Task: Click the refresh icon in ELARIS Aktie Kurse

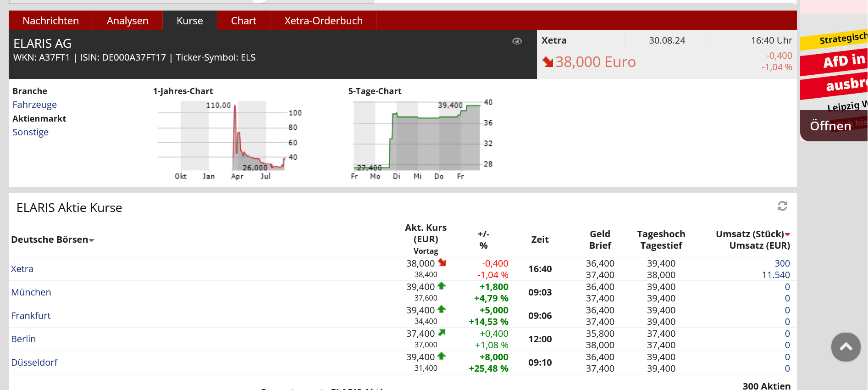Action: point(782,206)
